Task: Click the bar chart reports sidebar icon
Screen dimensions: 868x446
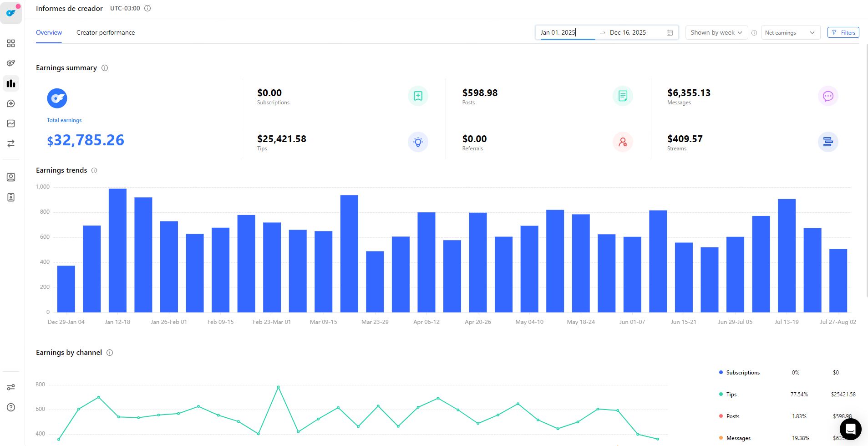Action: pos(11,83)
